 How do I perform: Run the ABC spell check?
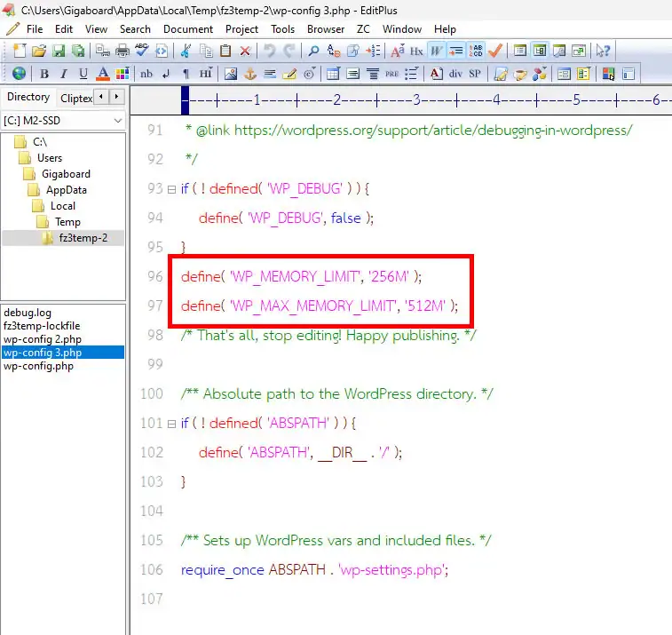coord(142,51)
